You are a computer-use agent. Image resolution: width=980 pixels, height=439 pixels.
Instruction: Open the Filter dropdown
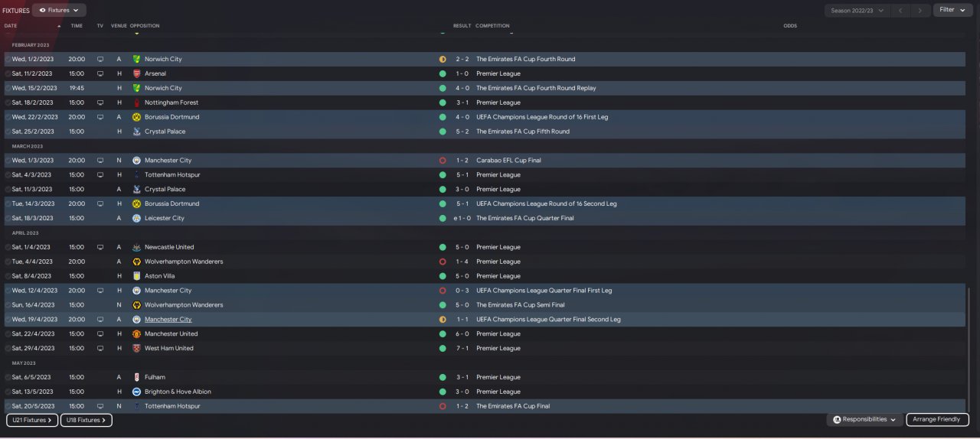(952, 10)
